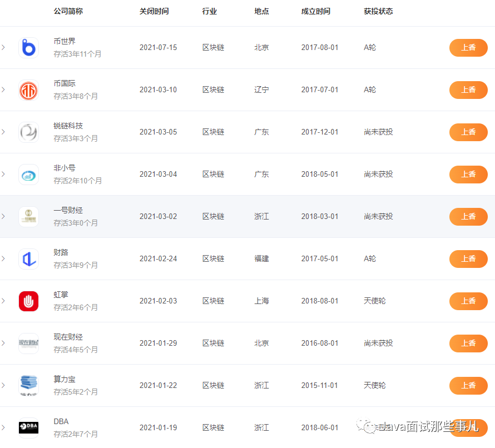Image resolution: width=495 pixels, height=448 pixels.
Task: Click the 一号财经 gold circular logo
Action: tap(28, 216)
